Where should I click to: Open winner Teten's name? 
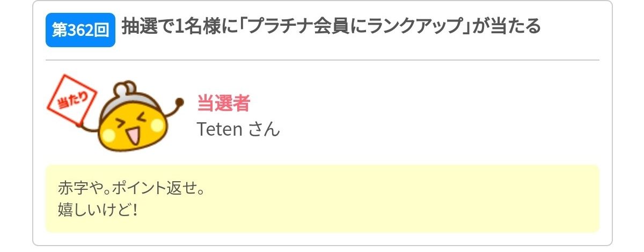(x=220, y=129)
